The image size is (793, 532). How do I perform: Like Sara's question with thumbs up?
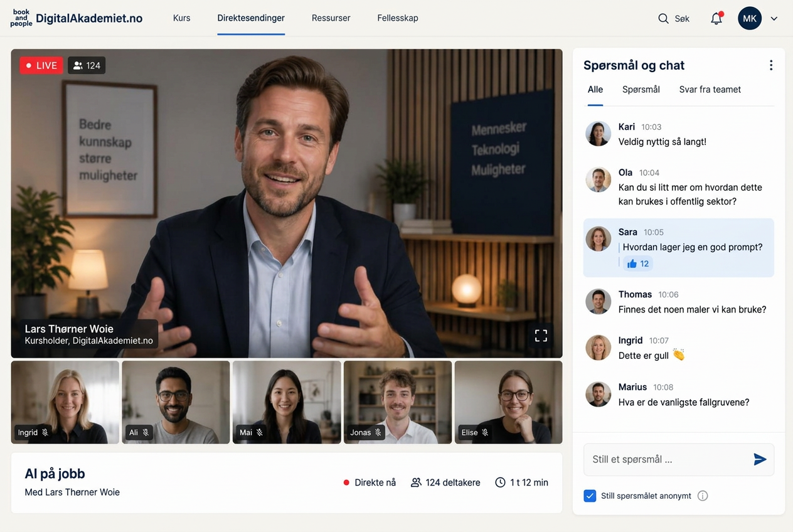[x=638, y=263]
